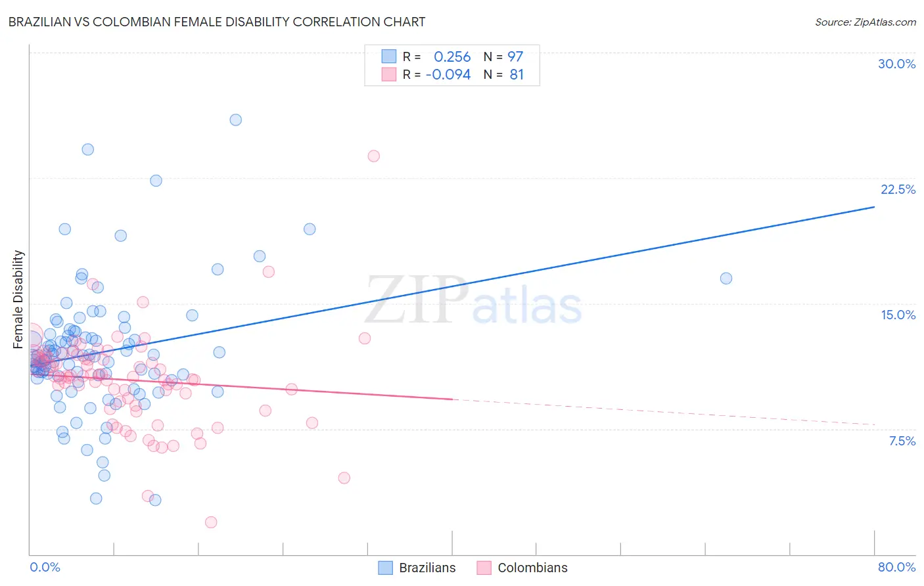Click the 7.5% y-axis label
The width and height of the screenshot is (924, 586).
[902, 441]
